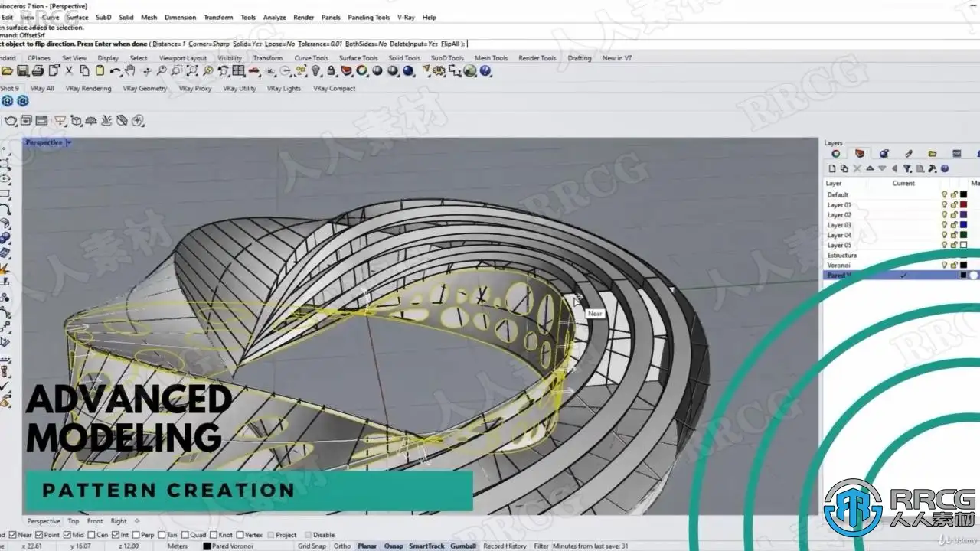Toggle the Int osnap checkbox
Viewport: 980px width, 551px height.
(x=116, y=535)
